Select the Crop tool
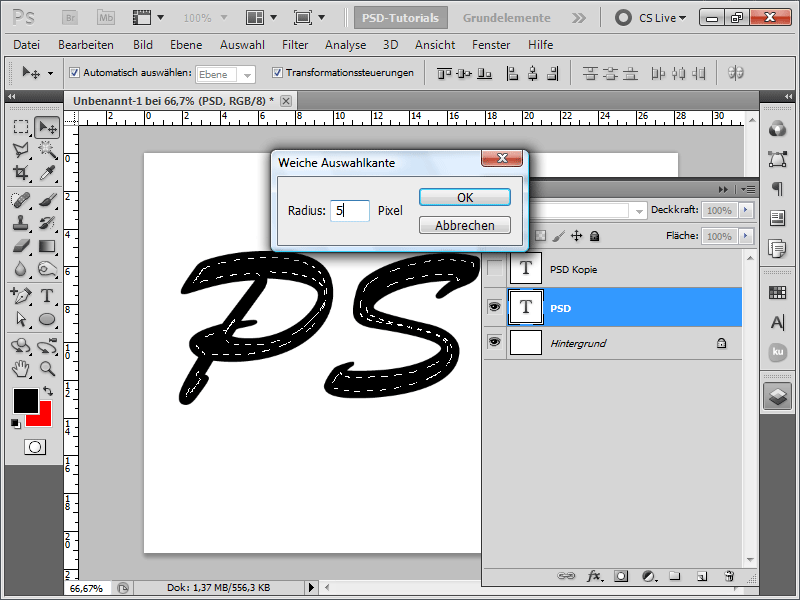Screen dimensions: 800x600 [x=21, y=173]
